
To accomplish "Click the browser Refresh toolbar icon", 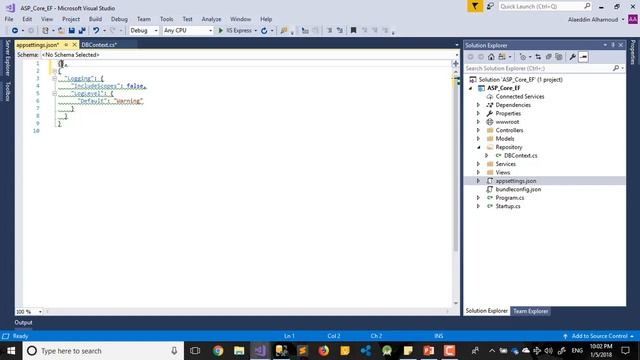I will click(x=264, y=31).
